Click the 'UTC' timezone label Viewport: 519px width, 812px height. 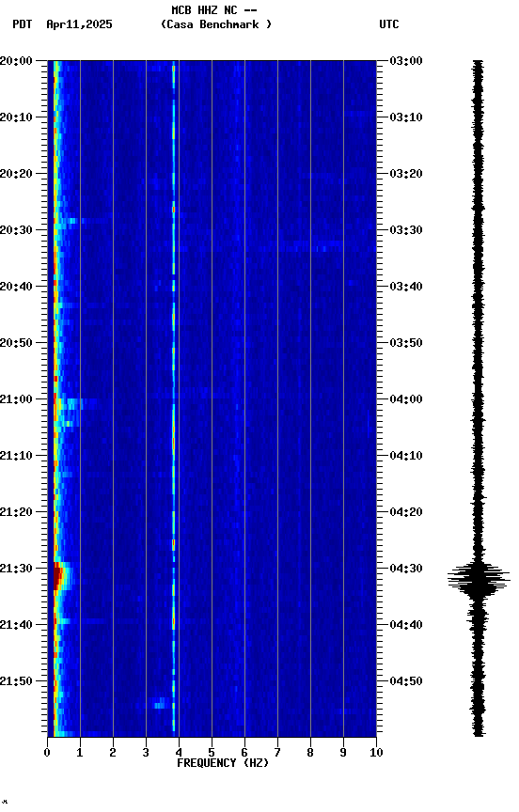(389, 24)
